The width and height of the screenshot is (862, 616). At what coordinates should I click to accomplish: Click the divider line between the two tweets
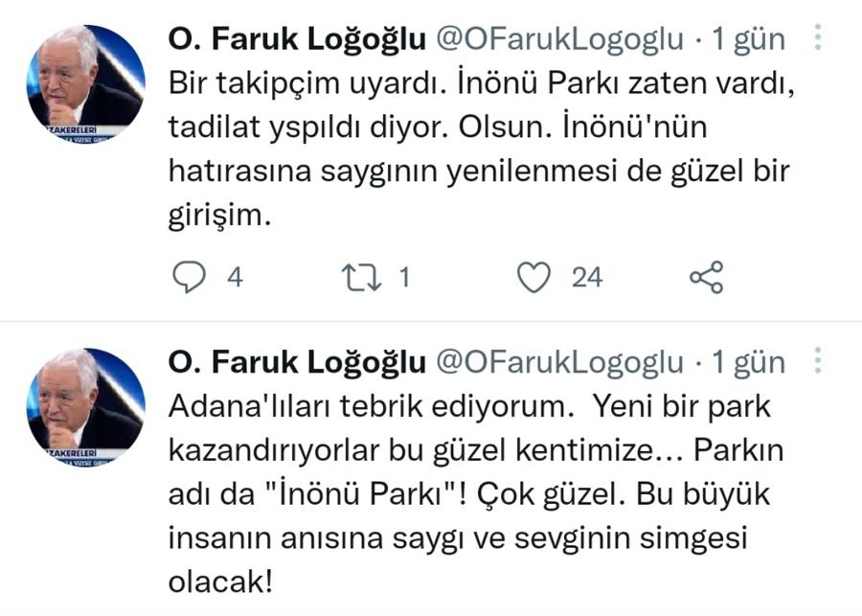pos(431,321)
